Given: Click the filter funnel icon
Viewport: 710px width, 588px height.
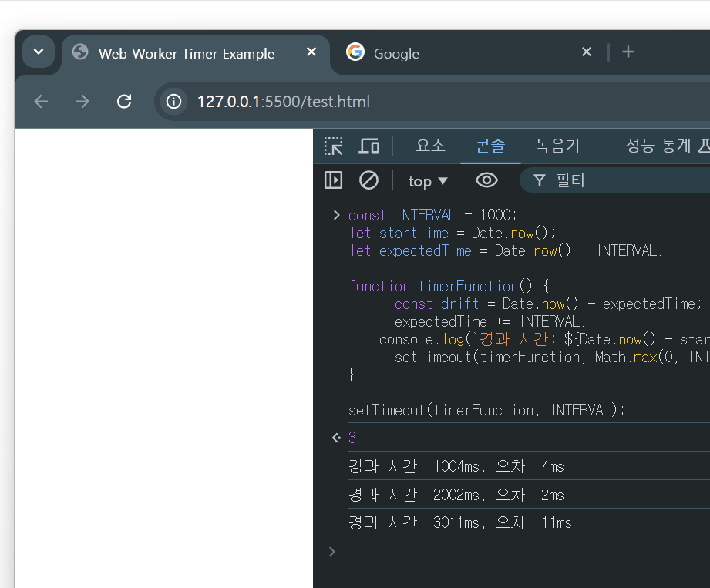Looking at the screenshot, I should click(539, 180).
